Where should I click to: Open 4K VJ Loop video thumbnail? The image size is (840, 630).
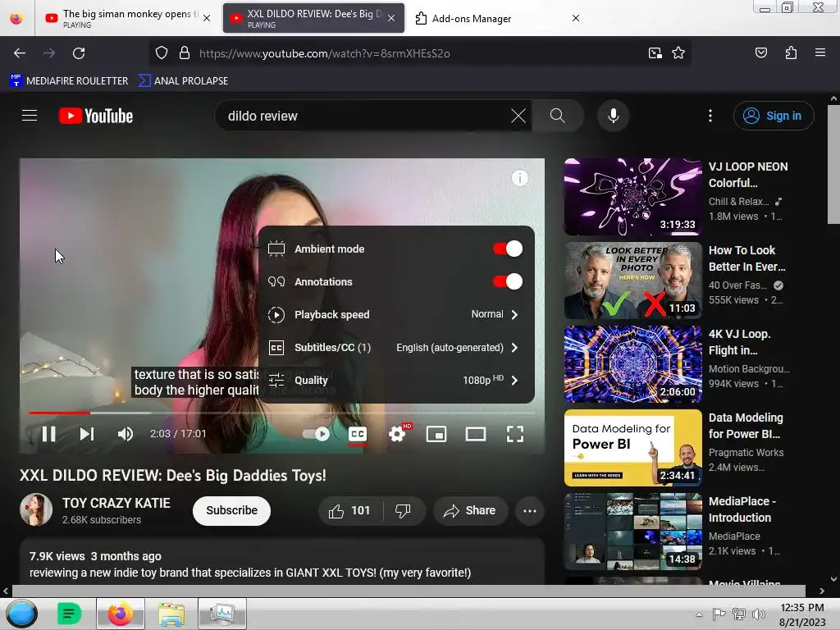click(632, 363)
